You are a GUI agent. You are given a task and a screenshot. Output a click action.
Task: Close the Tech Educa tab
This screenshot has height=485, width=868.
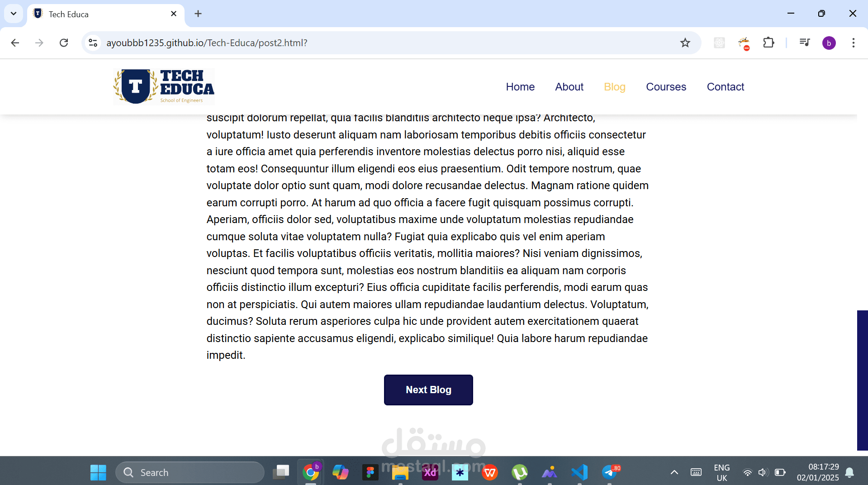(174, 14)
